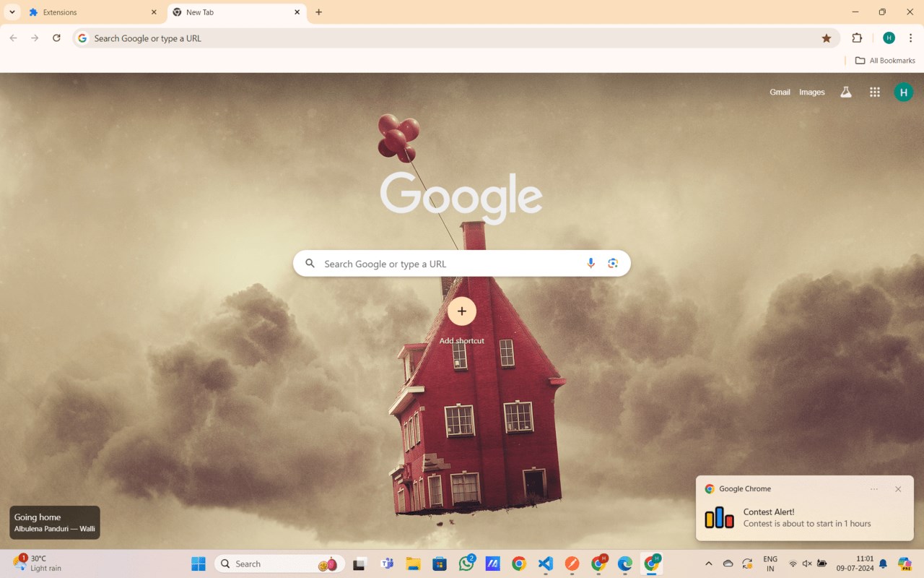This screenshot has height=578, width=924.
Task: Open the Images link
Action: coord(812,92)
